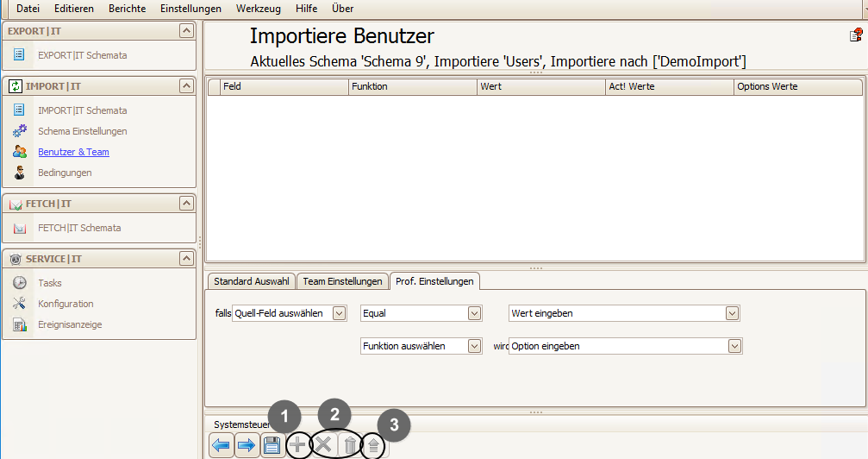Switch to Team Einstellungen tab
Screen dimensions: 868x459
click(342, 281)
